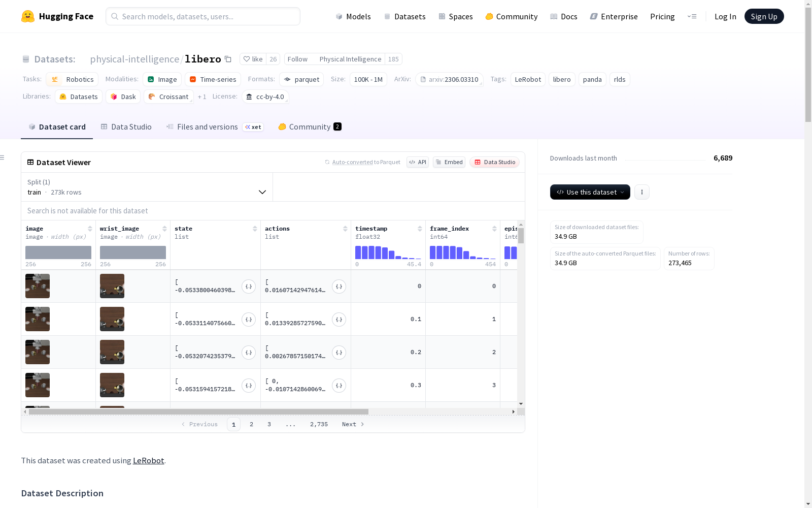Focus the search models and datasets field
Viewport: 812px width, 508px height.
pyautogui.click(x=203, y=16)
